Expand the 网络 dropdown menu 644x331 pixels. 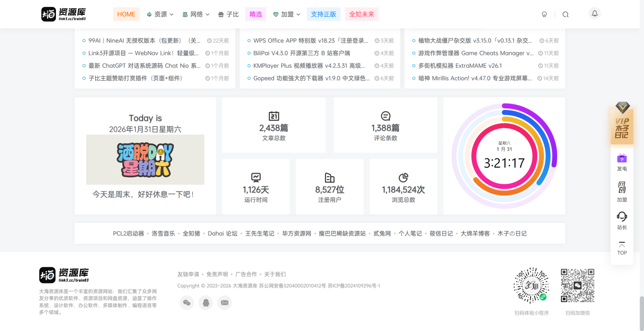196,14
